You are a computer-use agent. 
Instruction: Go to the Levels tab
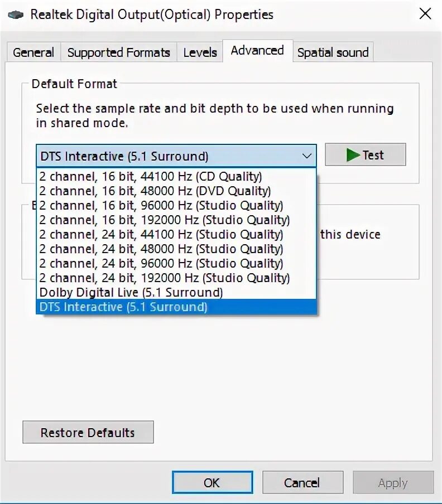point(200,52)
